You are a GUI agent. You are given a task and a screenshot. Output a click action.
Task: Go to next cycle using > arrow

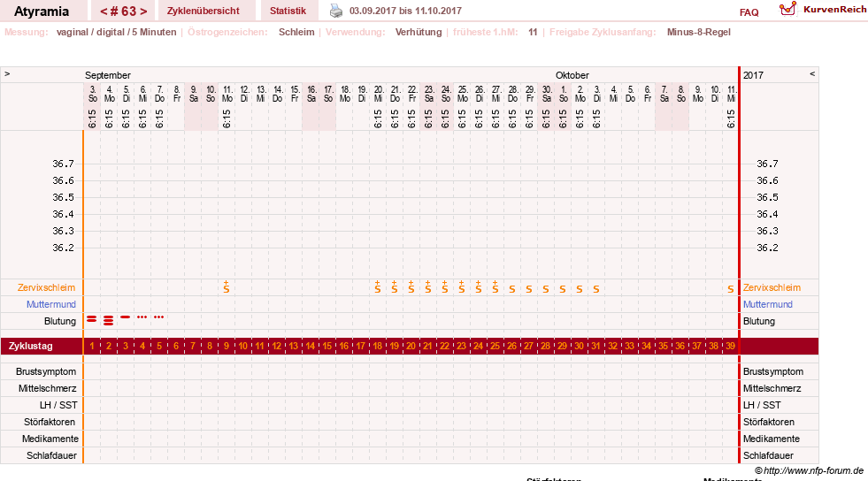point(143,11)
